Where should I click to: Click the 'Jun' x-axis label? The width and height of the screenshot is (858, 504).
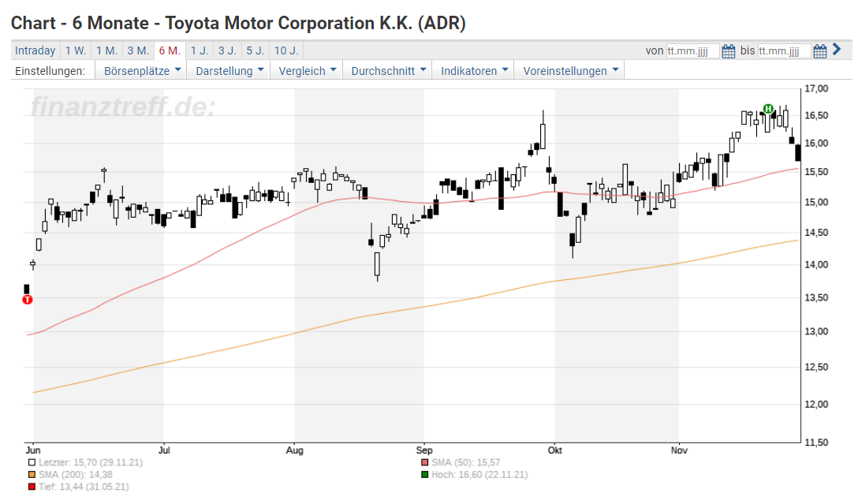pyautogui.click(x=33, y=450)
